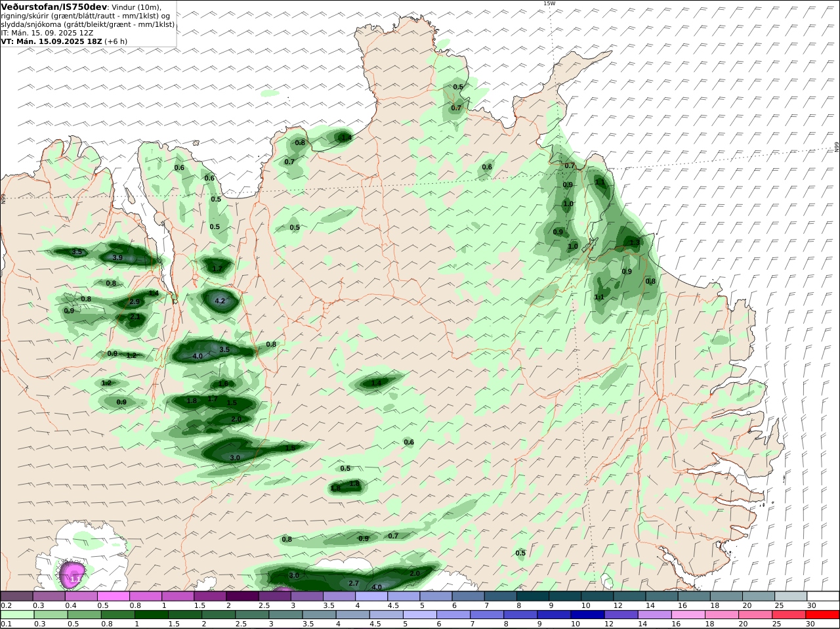840x629 pixels.
Task: Click the '3.9' precipitation value on the map
Action: pos(117,257)
